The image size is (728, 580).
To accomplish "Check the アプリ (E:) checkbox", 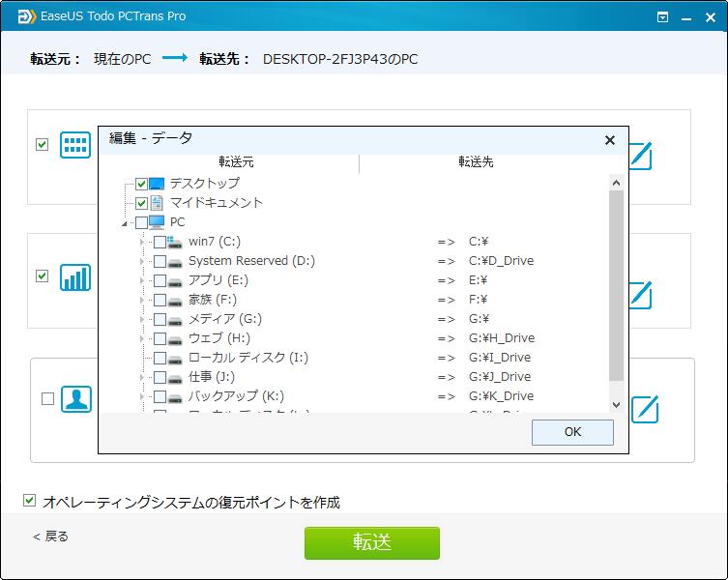I will click(160, 280).
